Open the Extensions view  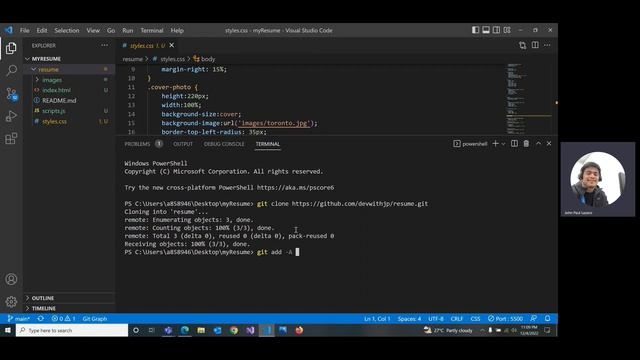coord(11,139)
